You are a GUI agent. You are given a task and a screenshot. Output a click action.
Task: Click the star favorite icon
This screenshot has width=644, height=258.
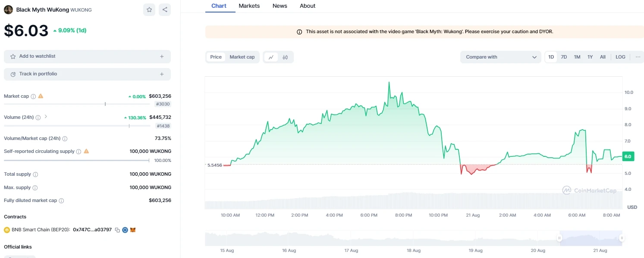click(x=149, y=9)
